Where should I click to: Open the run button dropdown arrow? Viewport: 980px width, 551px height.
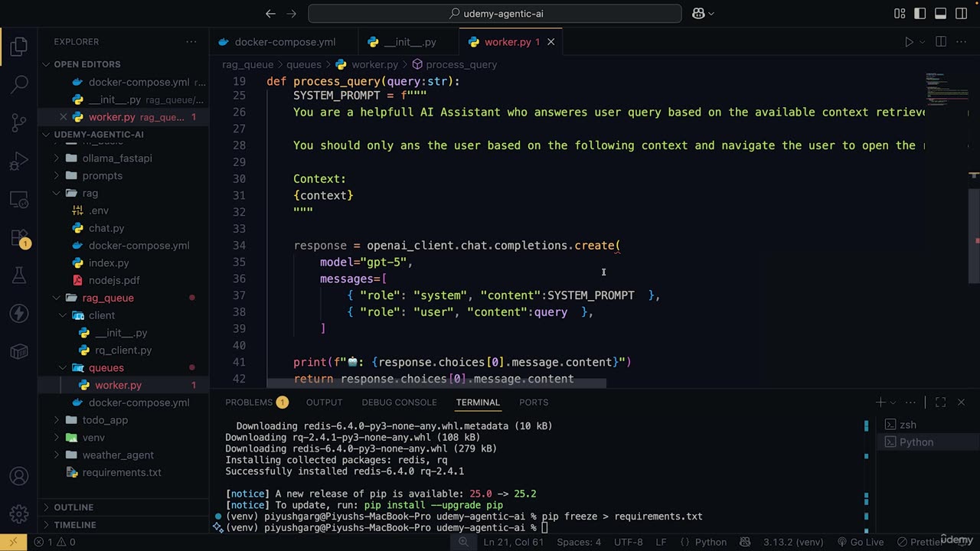(923, 42)
